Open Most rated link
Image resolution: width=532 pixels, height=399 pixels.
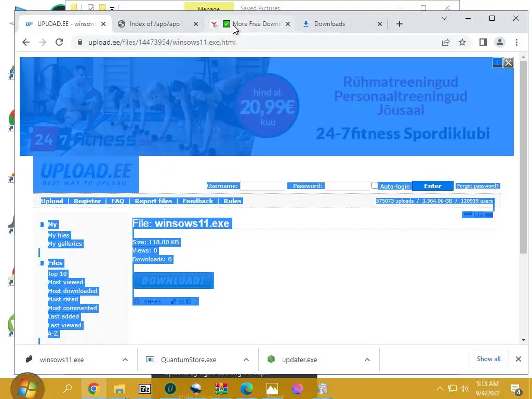pos(63,299)
